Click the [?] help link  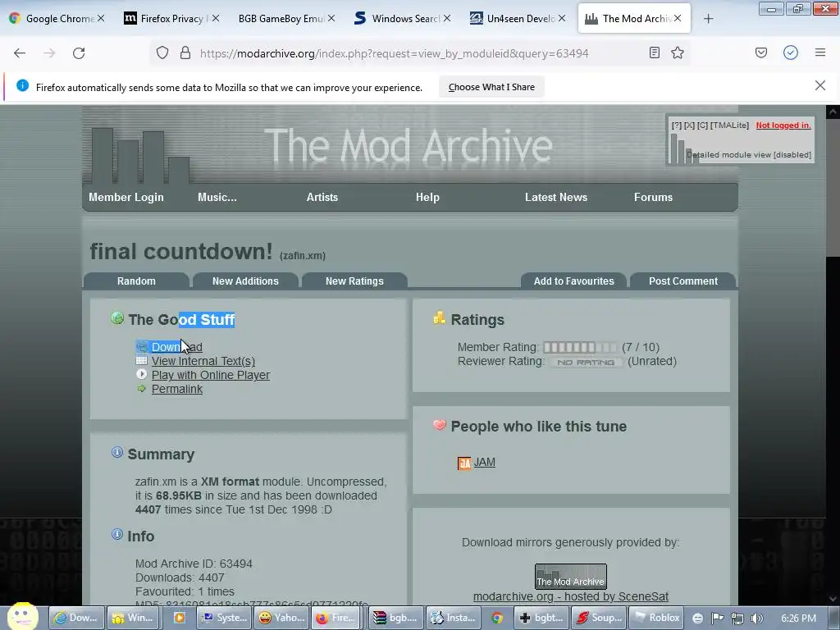[676, 126]
